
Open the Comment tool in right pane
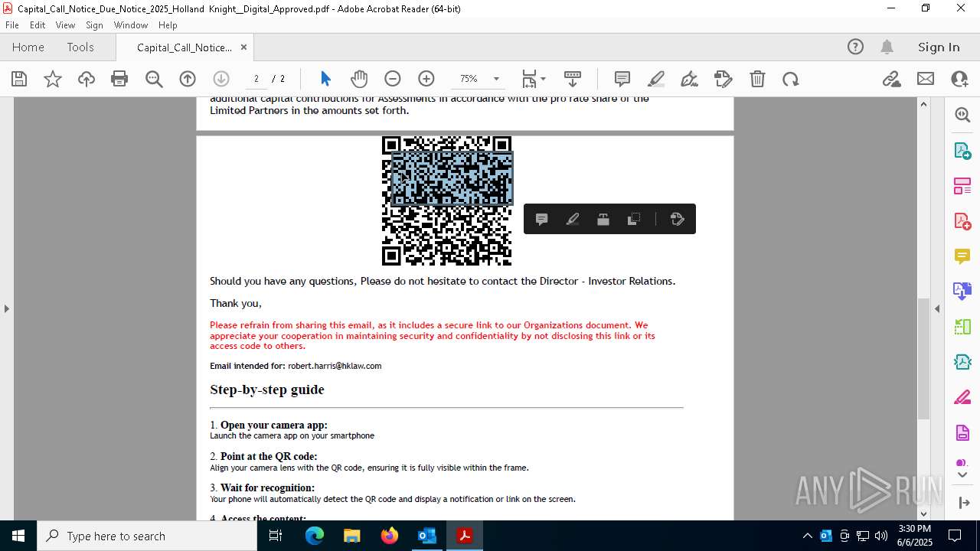pyautogui.click(x=962, y=256)
